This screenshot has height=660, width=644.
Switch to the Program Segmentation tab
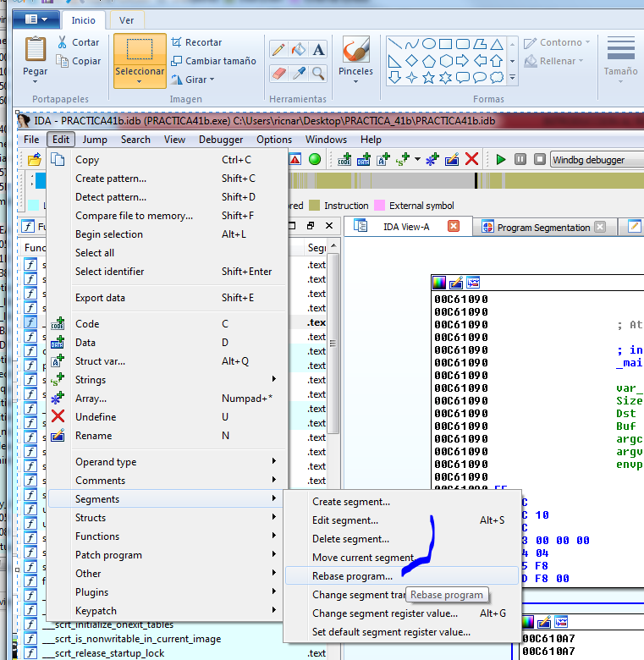pyautogui.click(x=542, y=227)
